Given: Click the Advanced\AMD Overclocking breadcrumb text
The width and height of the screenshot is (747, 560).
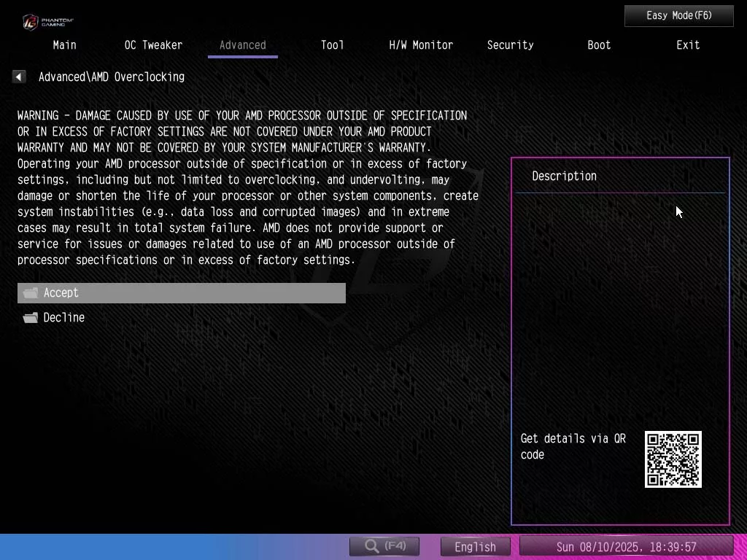Looking at the screenshot, I should (112, 77).
